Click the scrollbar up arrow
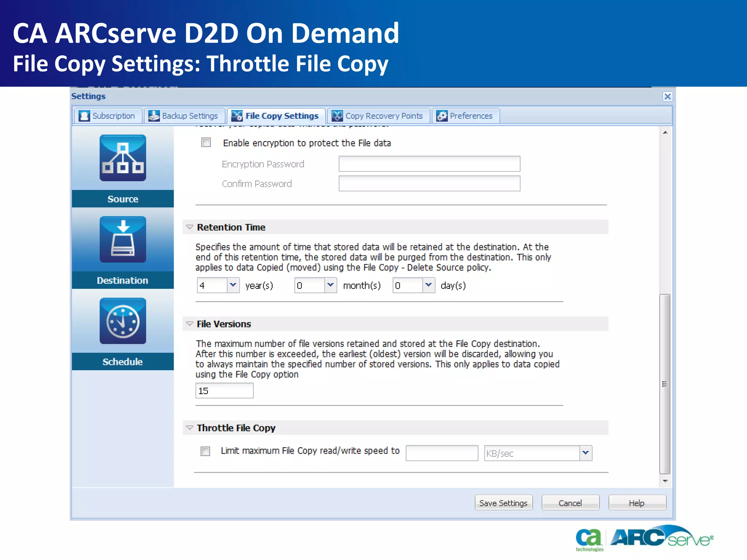Viewport: 747px width, 560px height. [665, 133]
